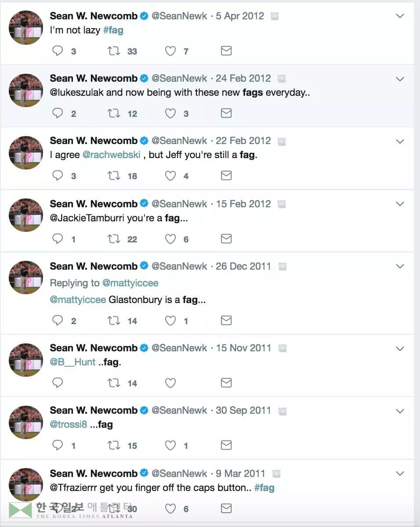Send the 9 Mar 2011 tweet via direct message
The image size is (420, 527).
[226, 508]
